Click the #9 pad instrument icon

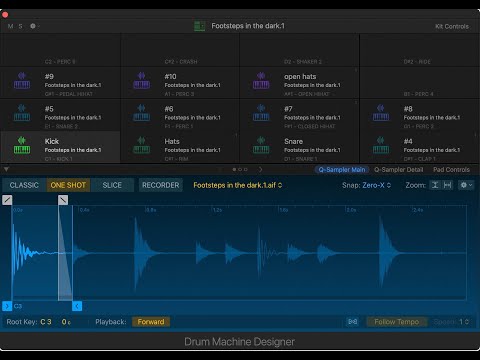tap(22, 80)
